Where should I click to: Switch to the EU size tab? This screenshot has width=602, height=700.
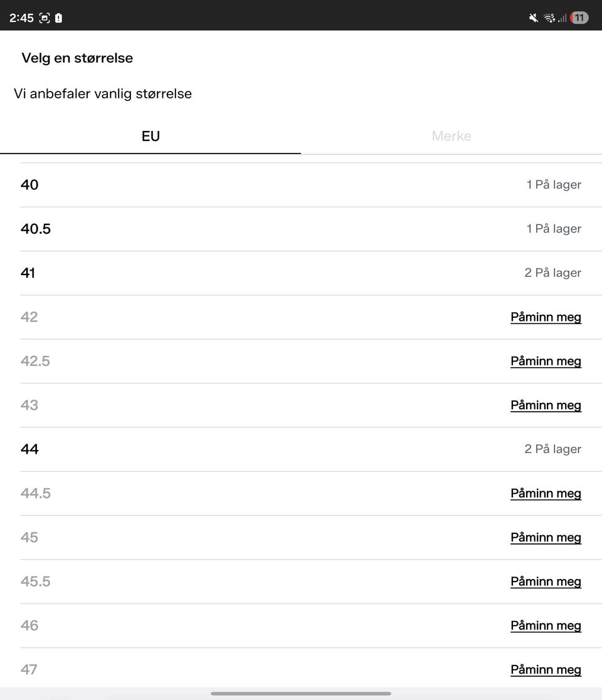150,136
